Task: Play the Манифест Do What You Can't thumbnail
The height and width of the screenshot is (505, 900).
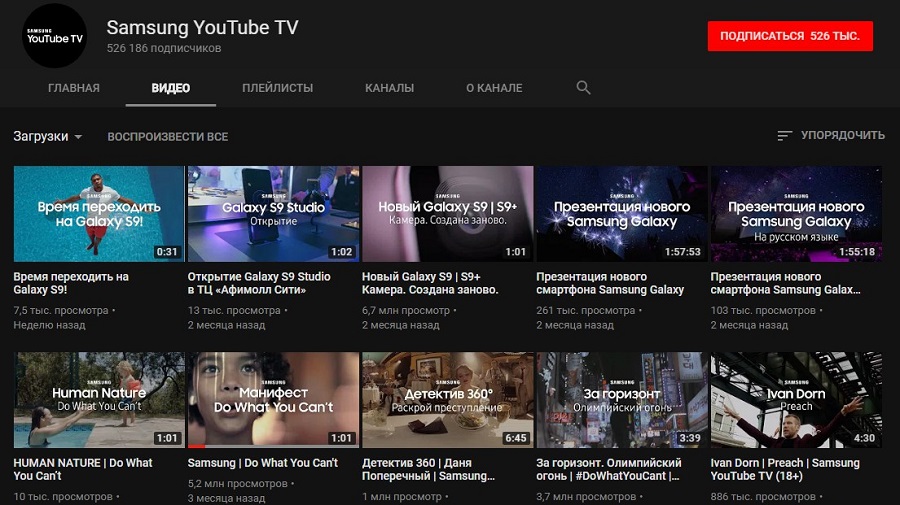Action: pos(273,400)
